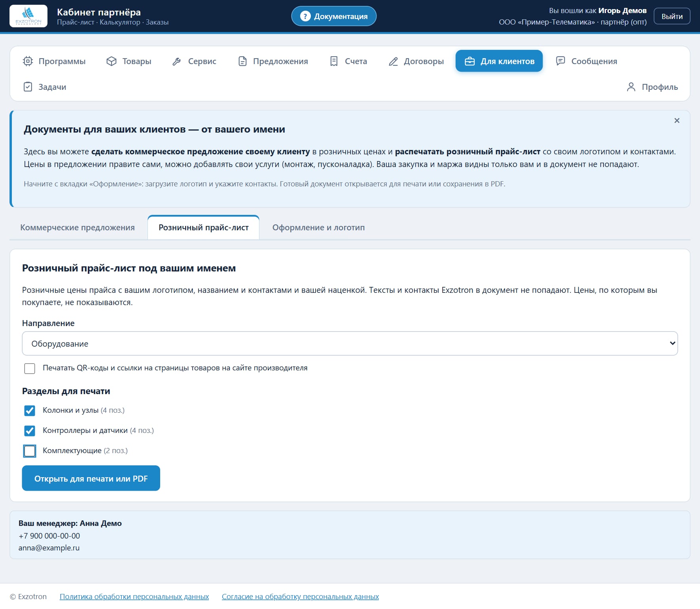Dismiss the info banner with the X

click(x=677, y=121)
